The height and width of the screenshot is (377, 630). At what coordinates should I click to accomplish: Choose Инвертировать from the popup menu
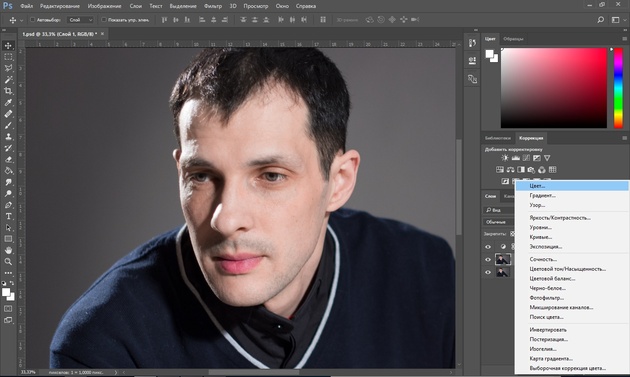pos(572,330)
